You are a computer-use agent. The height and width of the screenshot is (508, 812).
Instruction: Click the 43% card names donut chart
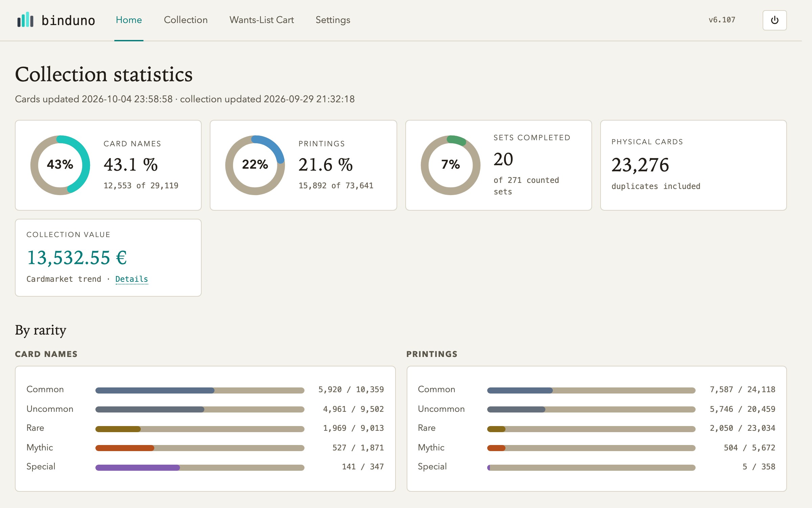coord(60,165)
